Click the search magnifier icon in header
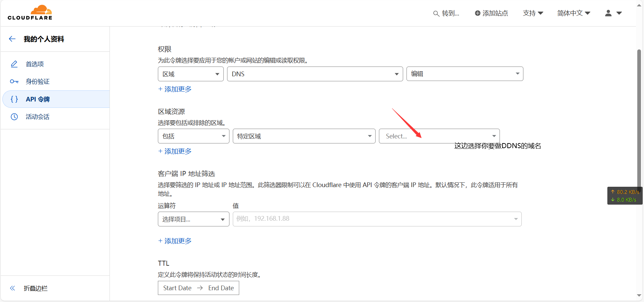The height and width of the screenshot is (302, 644). [x=436, y=13]
